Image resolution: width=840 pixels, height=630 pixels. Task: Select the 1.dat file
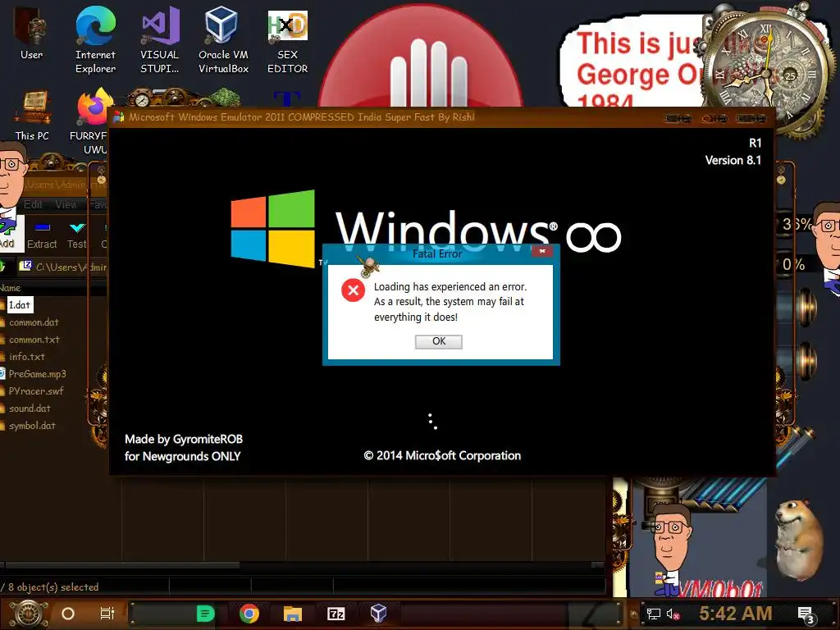point(20,305)
